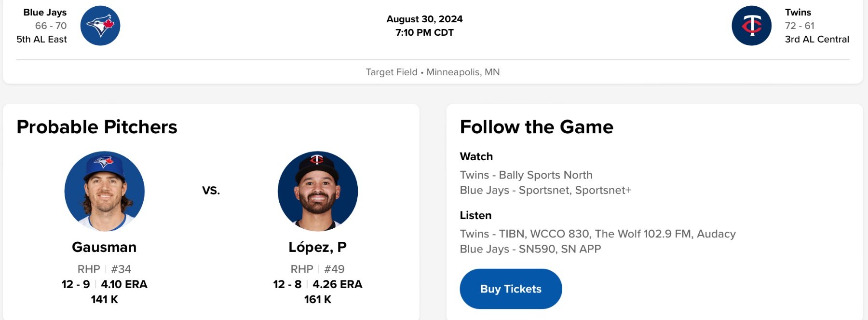Image resolution: width=868 pixels, height=320 pixels.
Task: Click the Twins team logo
Action: (x=751, y=26)
